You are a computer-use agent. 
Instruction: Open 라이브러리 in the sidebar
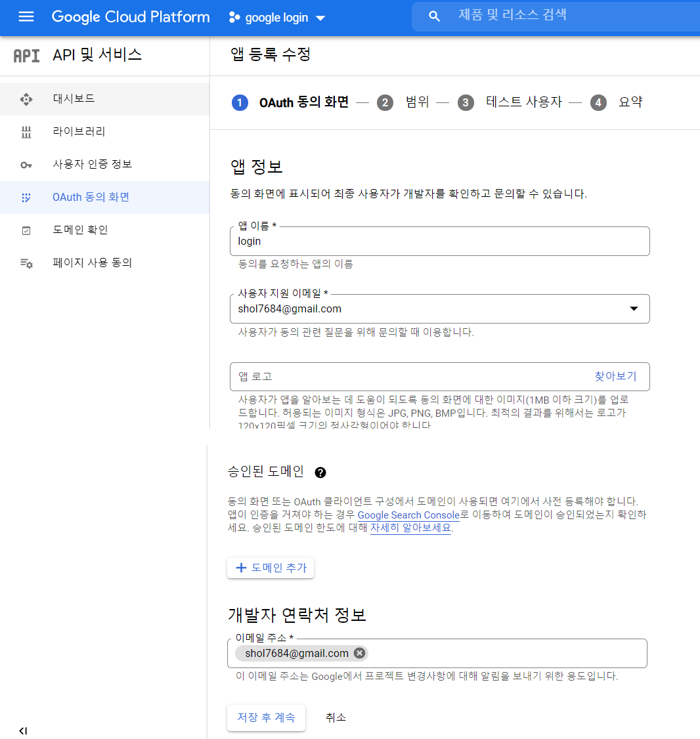pos(104,131)
